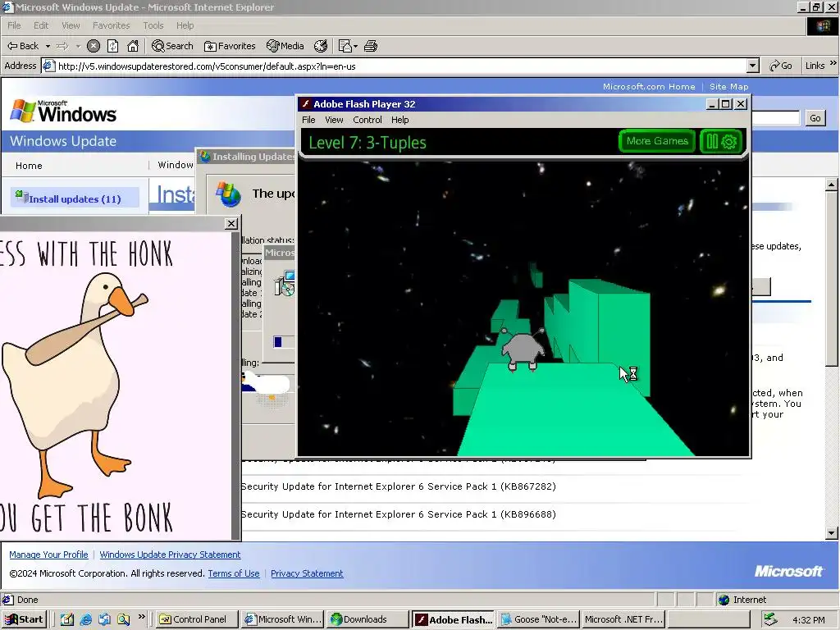The height and width of the screenshot is (630, 840).
Task: Open the Media bar button
Action: (285, 46)
